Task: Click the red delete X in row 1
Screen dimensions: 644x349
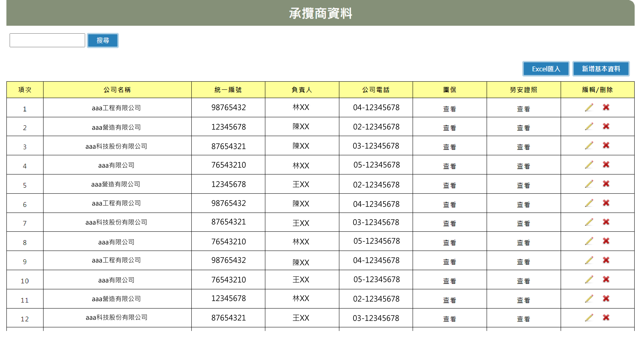Action: point(606,107)
